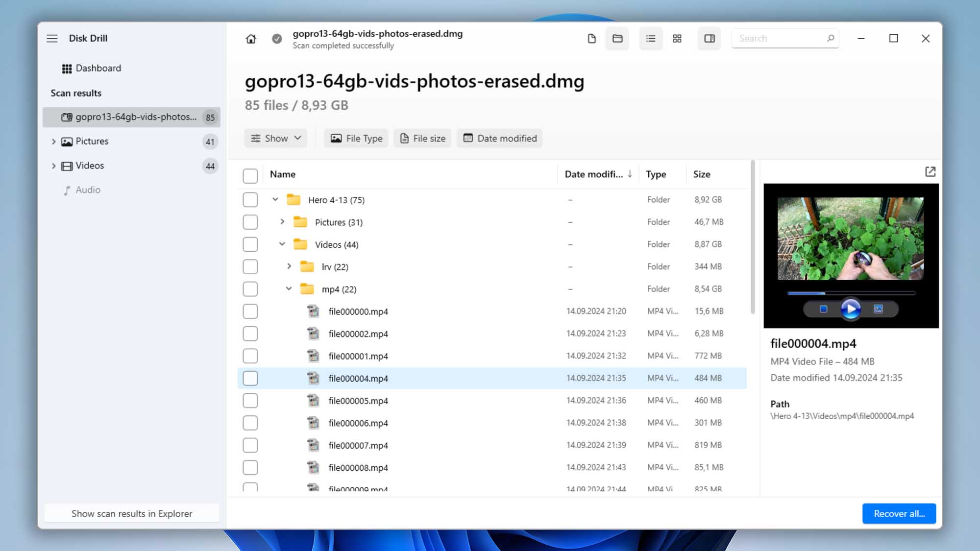980x551 pixels.
Task: Open Pictures category in sidebar
Action: tap(92, 141)
